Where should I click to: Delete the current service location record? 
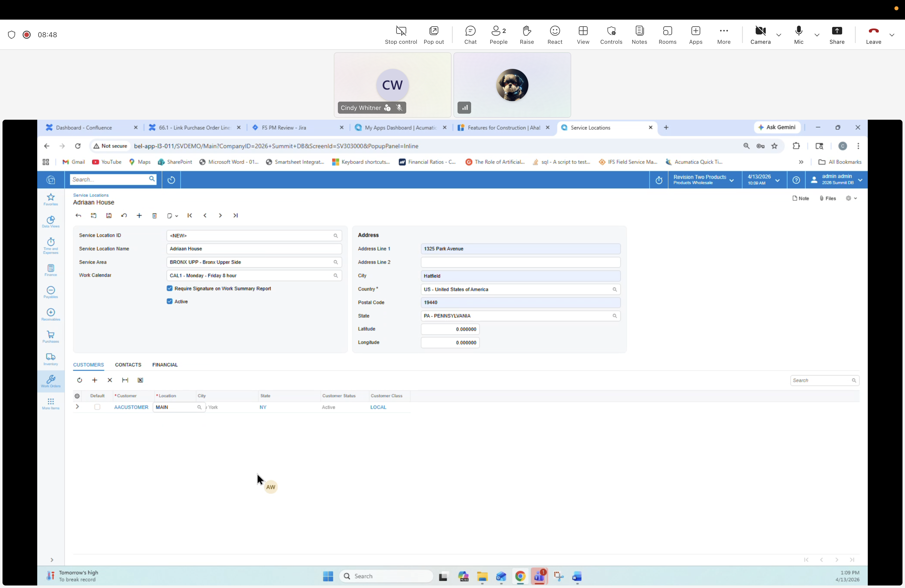(x=155, y=215)
